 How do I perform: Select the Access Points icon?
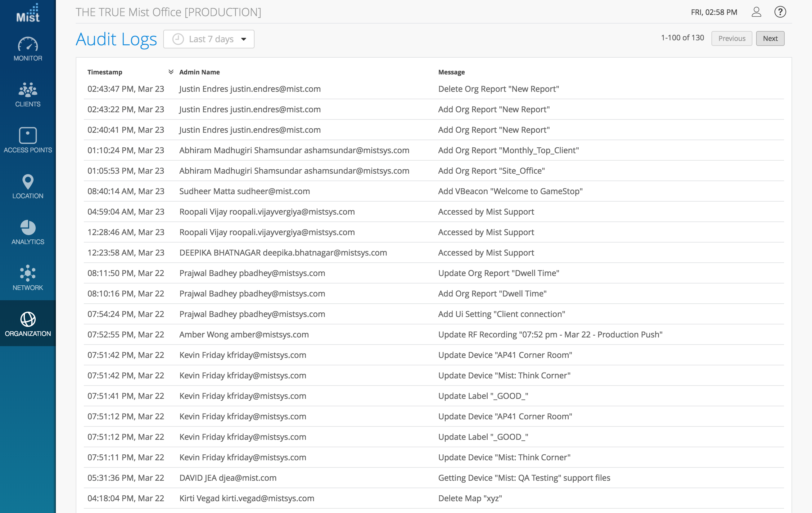28,136
